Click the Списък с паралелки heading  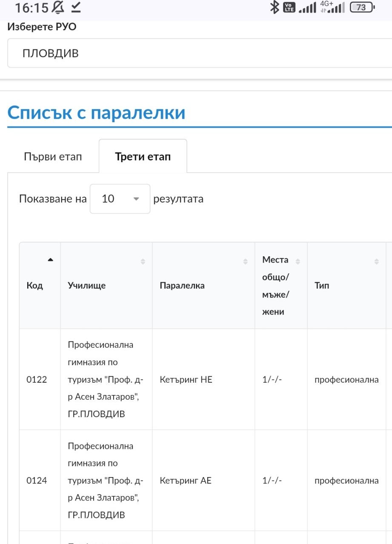coord(97,113)
